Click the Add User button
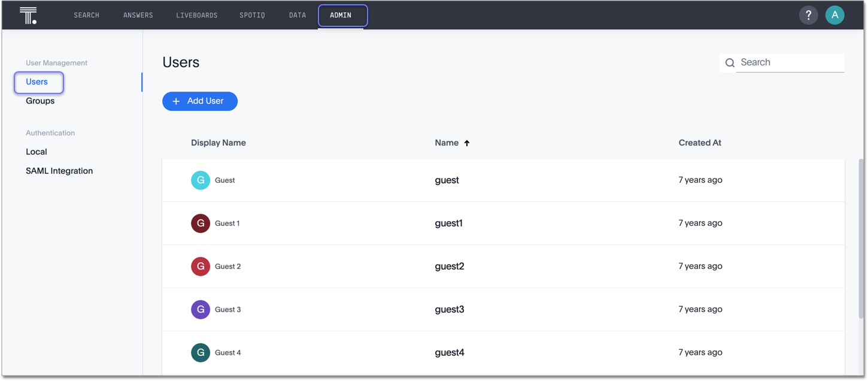 point(200,101)
